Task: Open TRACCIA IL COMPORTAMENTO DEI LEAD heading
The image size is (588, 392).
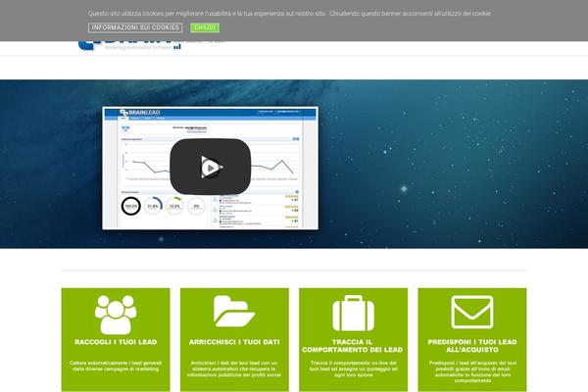Action: pyautogui.click(x=353, y=346)
